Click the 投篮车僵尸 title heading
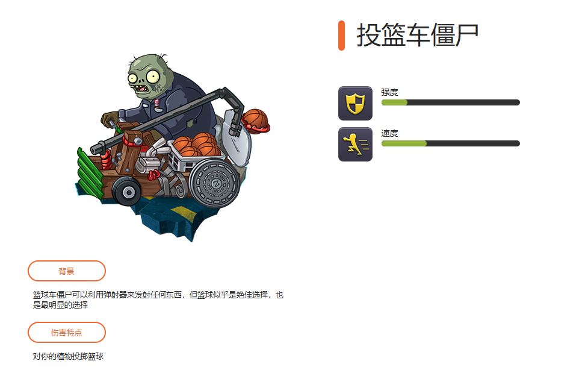588x367 pixels. [x=417, y=36]
